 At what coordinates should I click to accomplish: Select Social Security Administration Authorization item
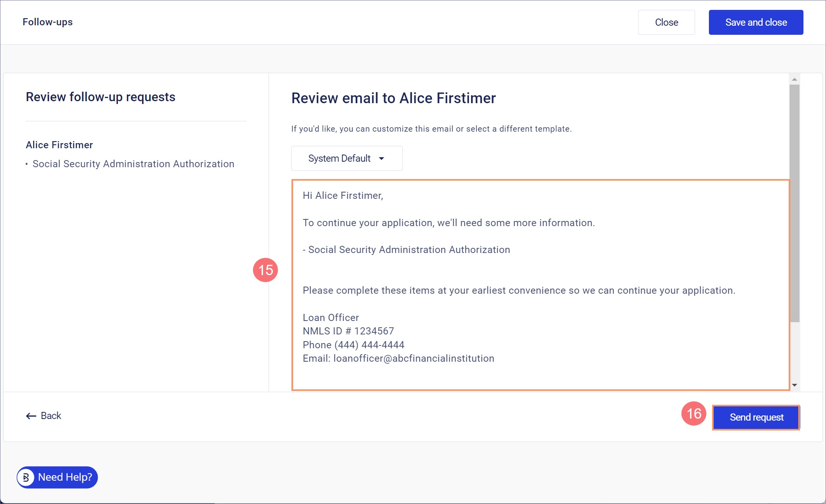point(133,164)
